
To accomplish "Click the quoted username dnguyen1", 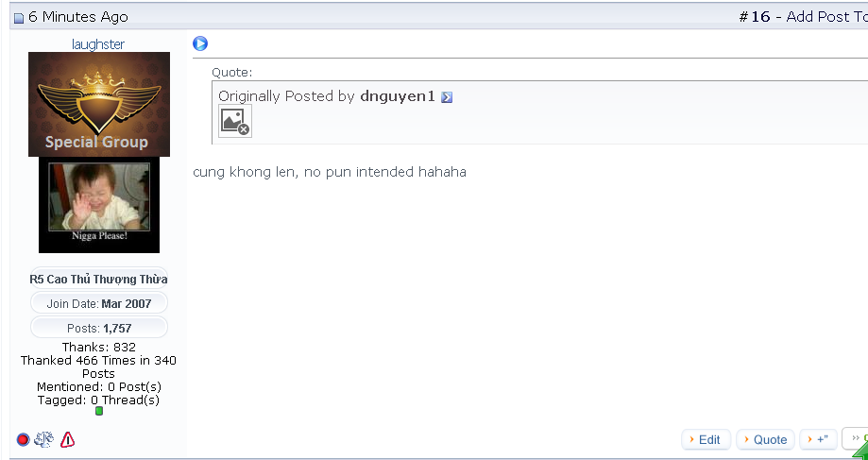I will (398, 96).
